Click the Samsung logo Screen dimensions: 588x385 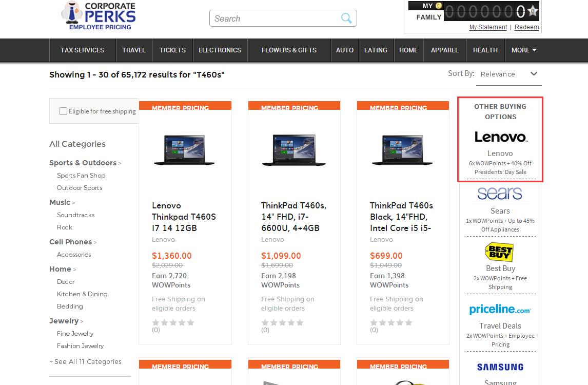(x=500, y=367)
